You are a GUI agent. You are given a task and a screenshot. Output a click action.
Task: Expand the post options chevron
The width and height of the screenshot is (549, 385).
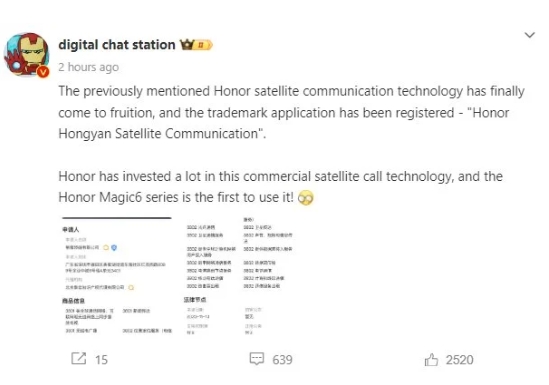coord(529,35)
